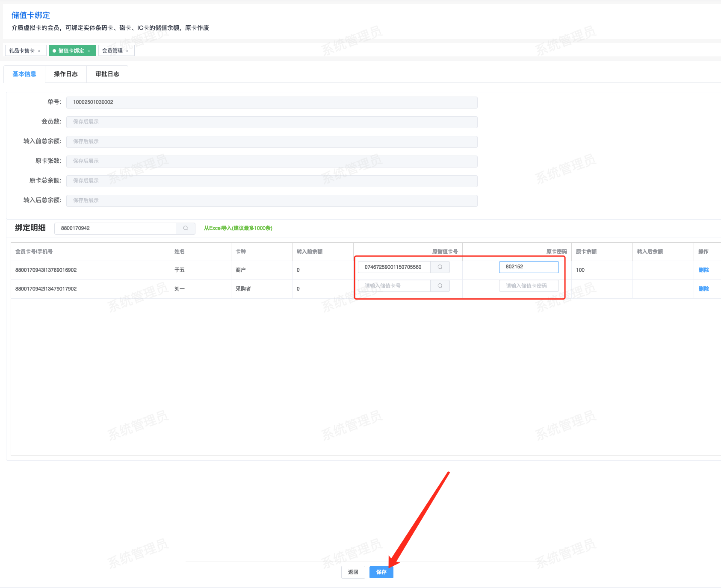721x588 pixels.
Task: Click the 从Excel导入 link
Action: [238, 228]
